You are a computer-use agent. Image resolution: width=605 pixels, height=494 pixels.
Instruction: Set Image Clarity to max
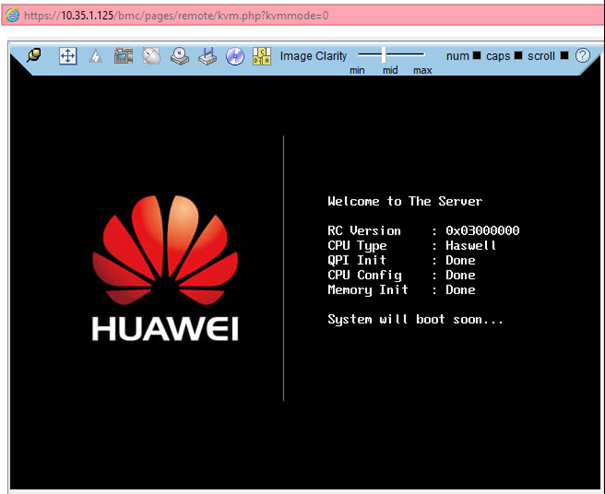click(x=422, y=70)
